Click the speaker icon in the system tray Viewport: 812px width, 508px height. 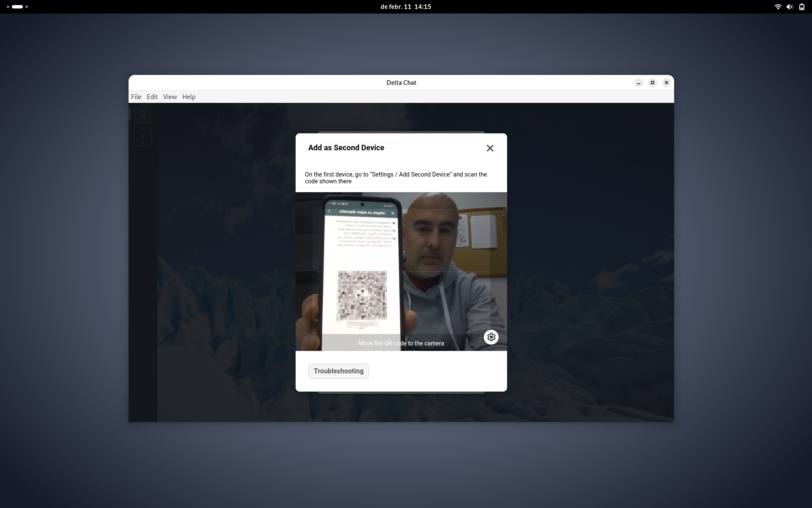(x=790, y=7)
